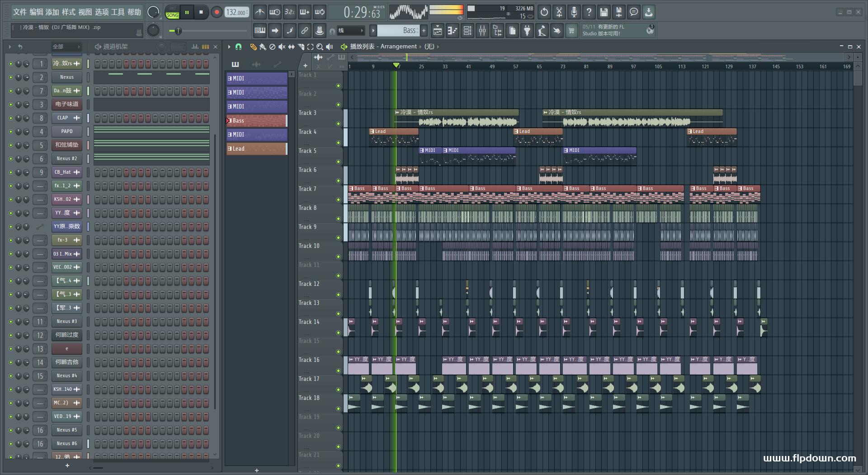Screen dimensions: 868x475
Task: Select the delete tool in playlist toolbar
Action: click(272, 47)
